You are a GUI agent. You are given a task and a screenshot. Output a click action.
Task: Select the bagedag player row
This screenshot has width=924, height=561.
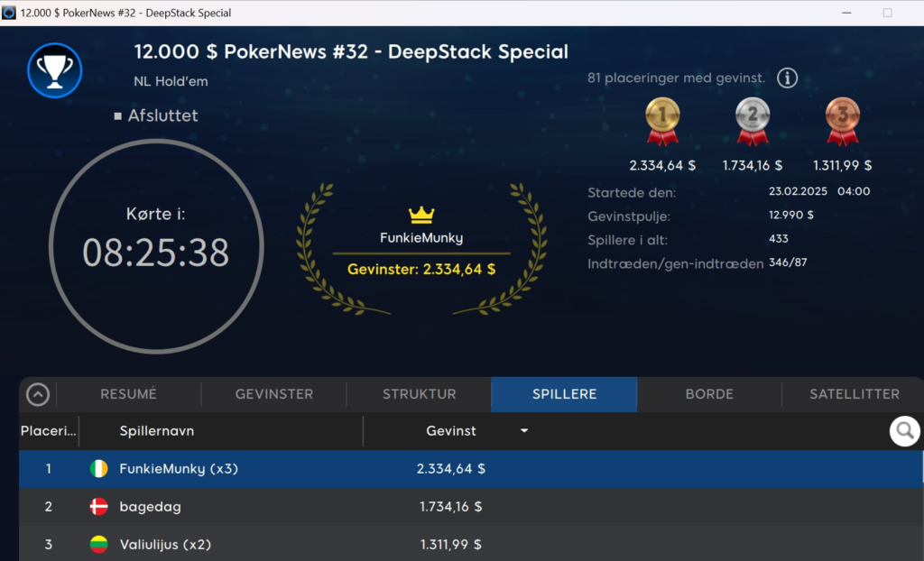coord(470,507)
